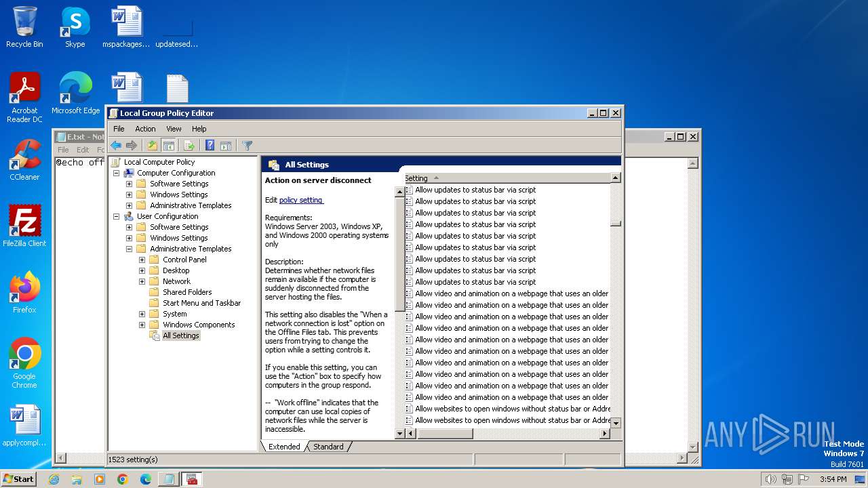
Task: Click the clock in system tray
Action: tap(833, 479)
